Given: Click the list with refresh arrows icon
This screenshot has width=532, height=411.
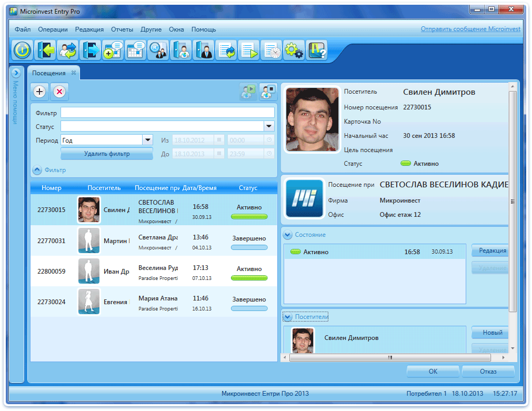Looking at the screenshot, I should 226,50.
